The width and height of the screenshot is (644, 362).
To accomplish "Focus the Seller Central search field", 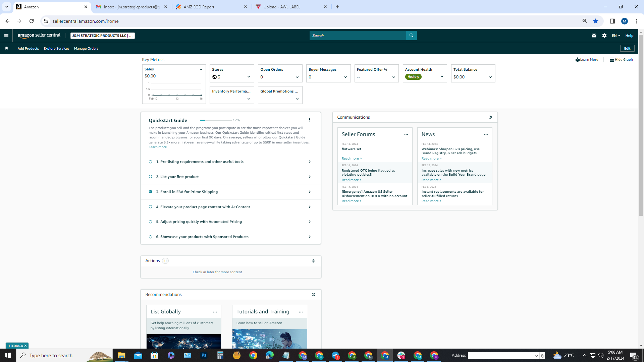I will tap(358, 36).
